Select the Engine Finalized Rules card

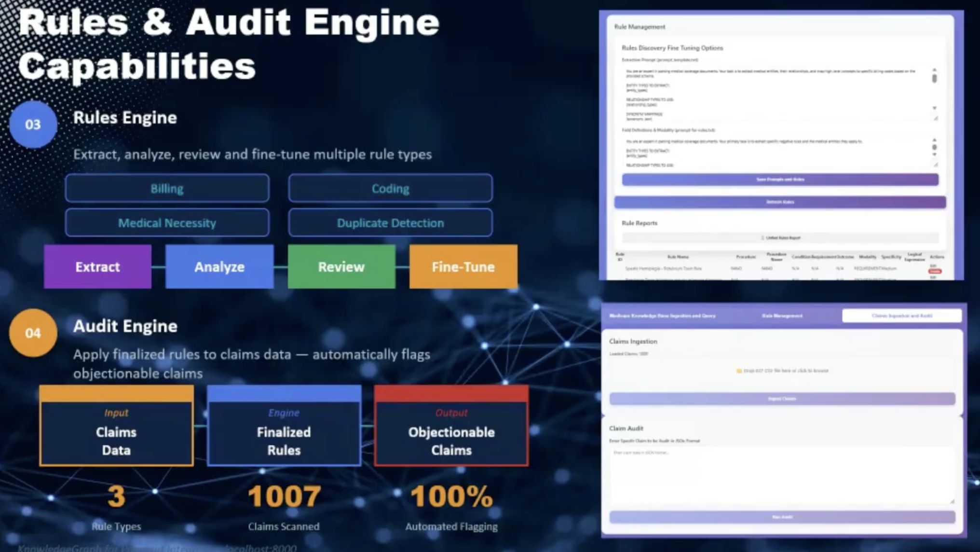pyautogui.click(x=284, y=426)
